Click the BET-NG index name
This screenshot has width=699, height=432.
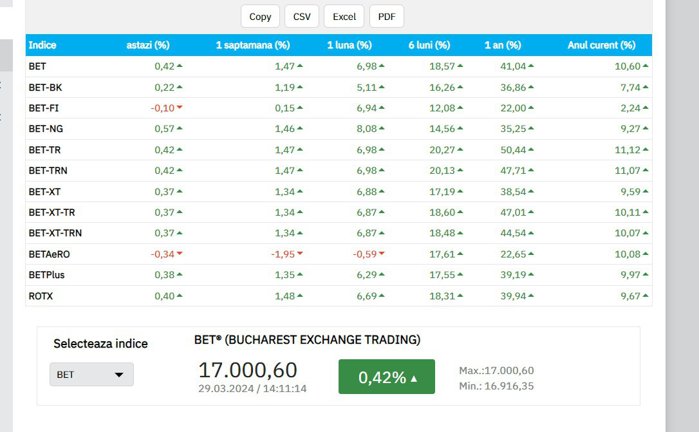(46, 129)
